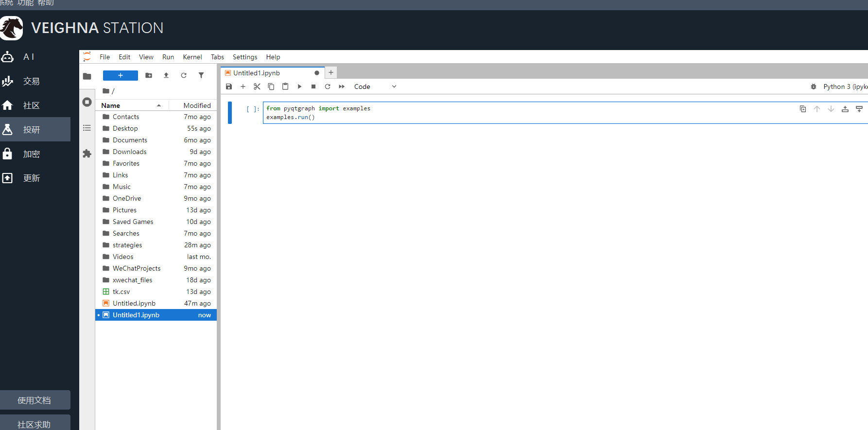Screen dimensions: 868x430
Task: Interrupt the kernel with the stop icon
Action: [x=313, y=86]
